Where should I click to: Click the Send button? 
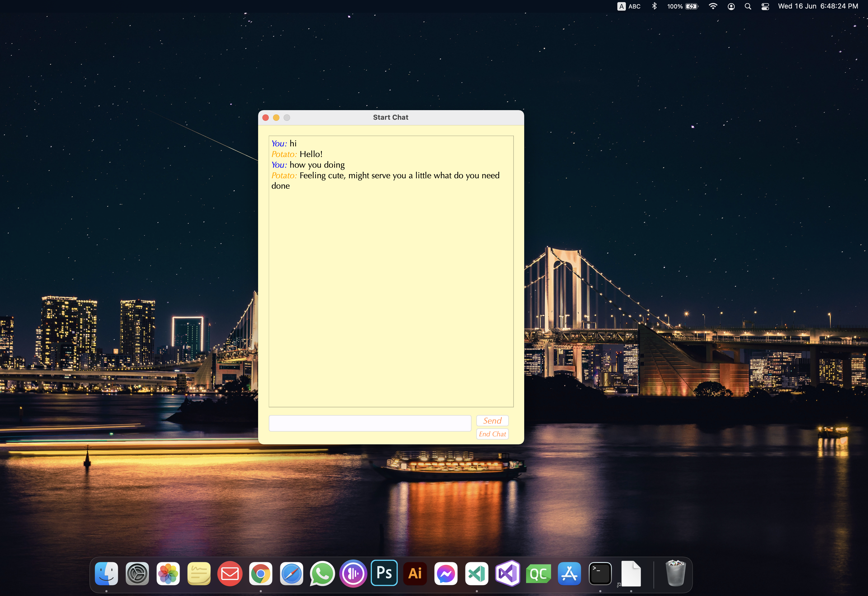[492, 420]
